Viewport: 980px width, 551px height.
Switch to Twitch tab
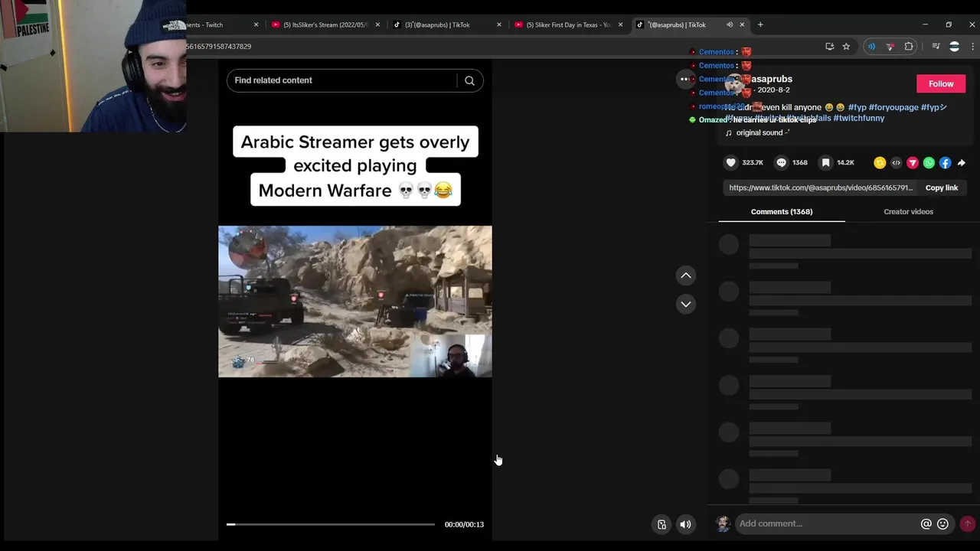tap(218, 24)
